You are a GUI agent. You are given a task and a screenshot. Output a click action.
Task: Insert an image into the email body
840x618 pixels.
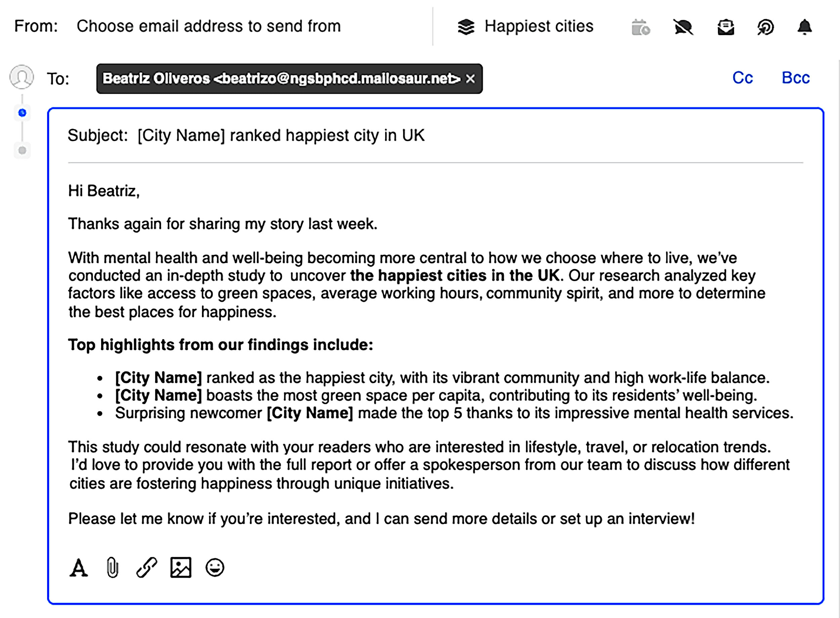click(x=181, y=568)
